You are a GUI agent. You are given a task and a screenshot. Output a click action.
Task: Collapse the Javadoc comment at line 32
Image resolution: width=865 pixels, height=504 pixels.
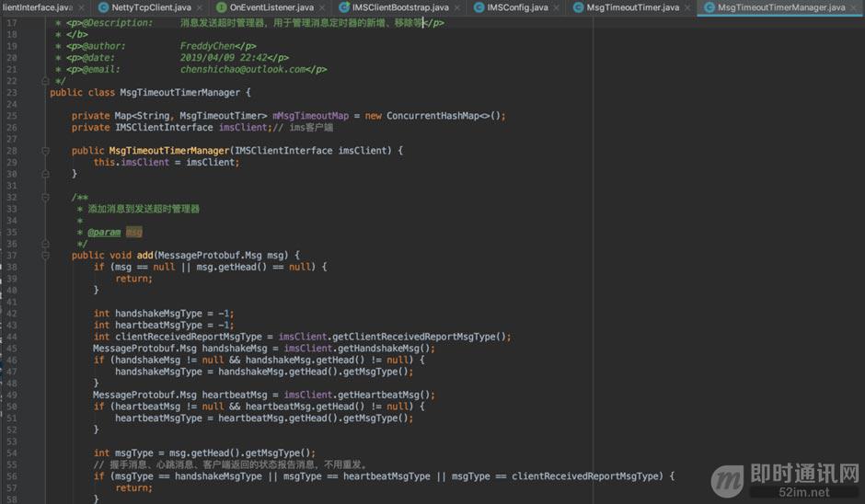point(46,198)
